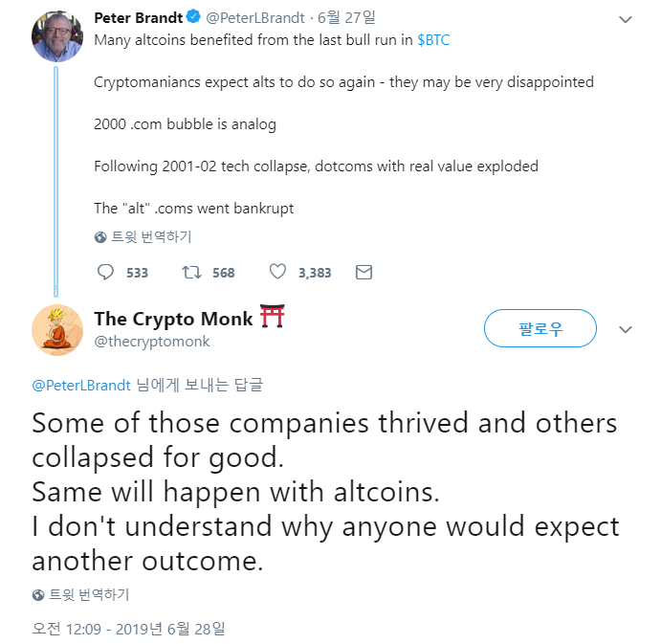The image size is (661, 644).
Task: Expand options chevron on Peter Brandt's tweet
Action: click(x=626, y=19)
